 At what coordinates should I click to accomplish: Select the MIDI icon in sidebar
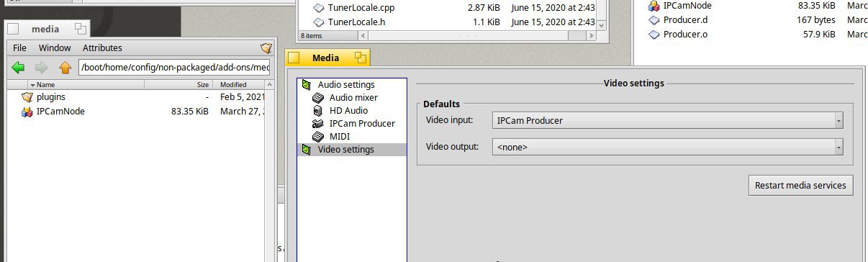pos(318,137)
